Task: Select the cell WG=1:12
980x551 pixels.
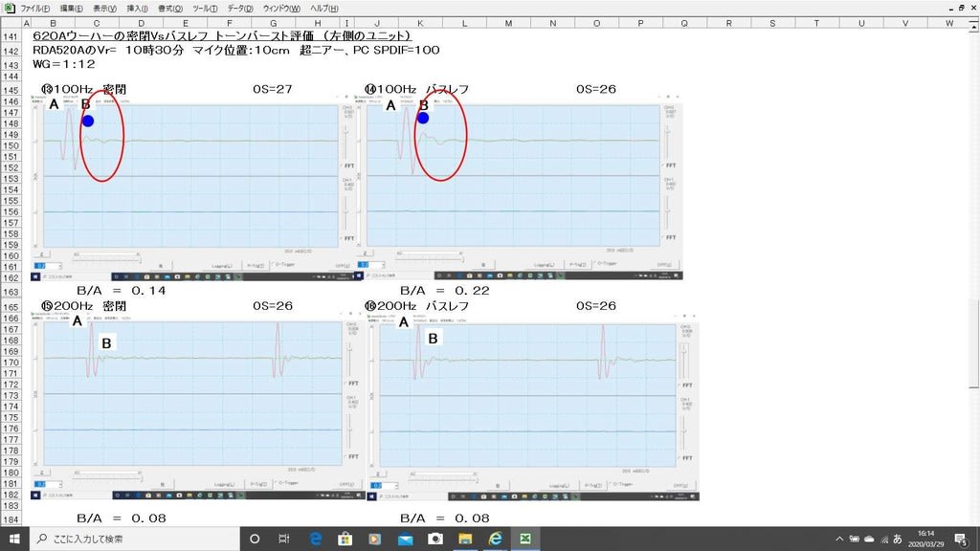Action: coord(64,64)
